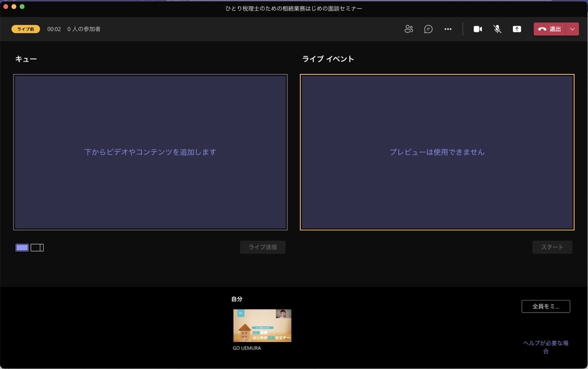Click the green fullscreen window button
This screenshot has width=588, height=369.
pos(22,6)
